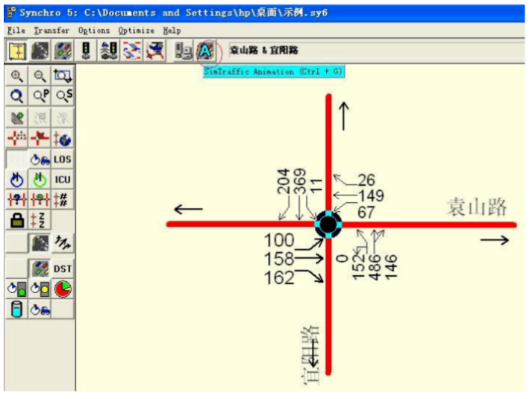The height and width of the screenshot is (399, 532).
Task: Open Timing window traffic light icon
Action: pos(86,51)
